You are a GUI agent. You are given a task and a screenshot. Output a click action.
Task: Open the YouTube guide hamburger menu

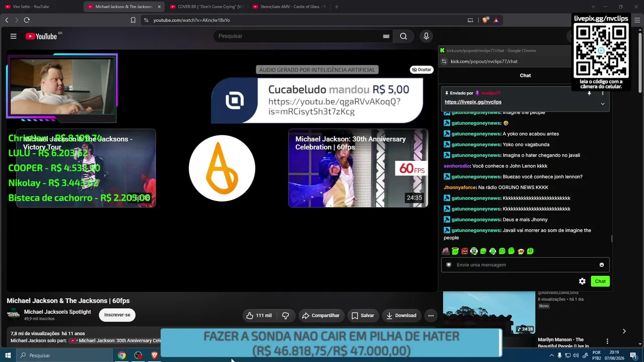[14, 36]
